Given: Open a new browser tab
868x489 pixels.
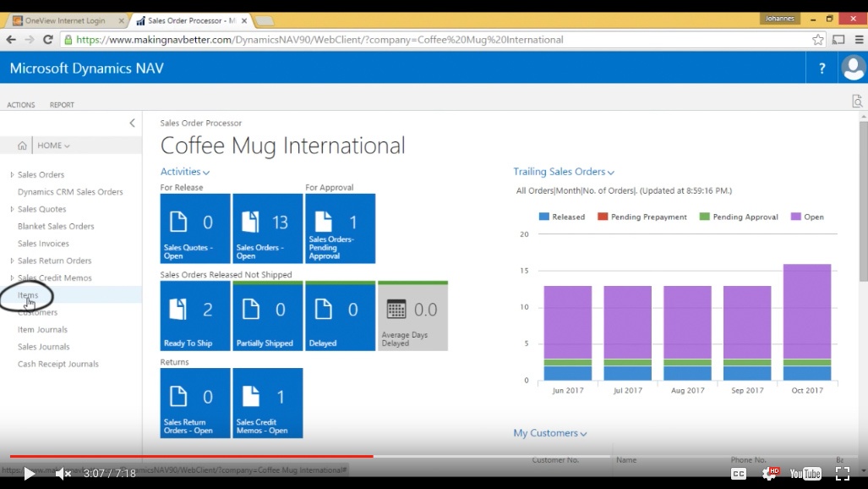Looking at the screenshot, I should [x=265, y=21].
